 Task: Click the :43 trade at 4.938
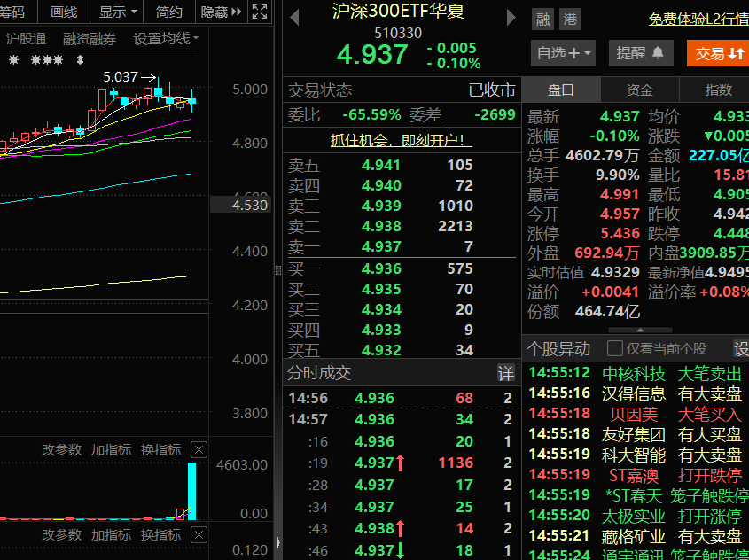[402, 528]
